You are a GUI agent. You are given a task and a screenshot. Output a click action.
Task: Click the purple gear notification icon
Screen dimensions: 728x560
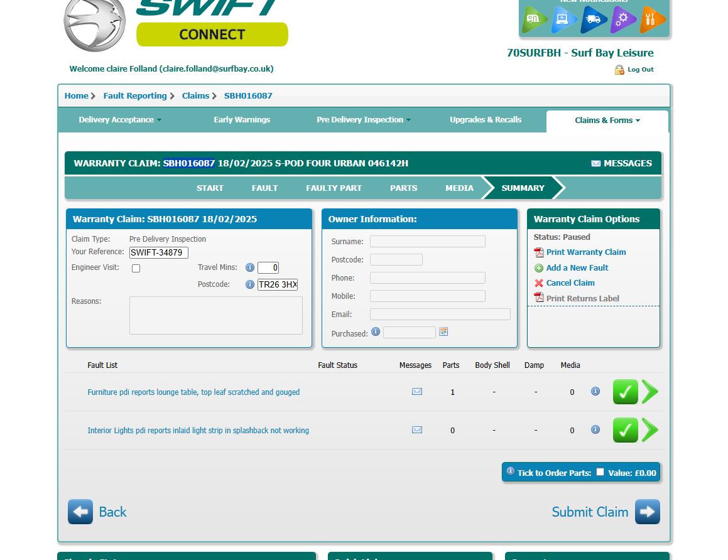click(622, 19)
